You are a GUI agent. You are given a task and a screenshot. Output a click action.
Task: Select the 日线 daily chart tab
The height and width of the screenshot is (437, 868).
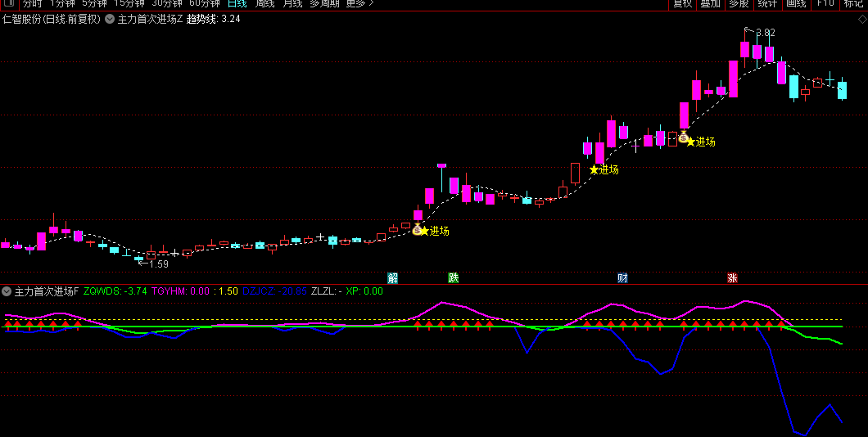pos(237,3)
